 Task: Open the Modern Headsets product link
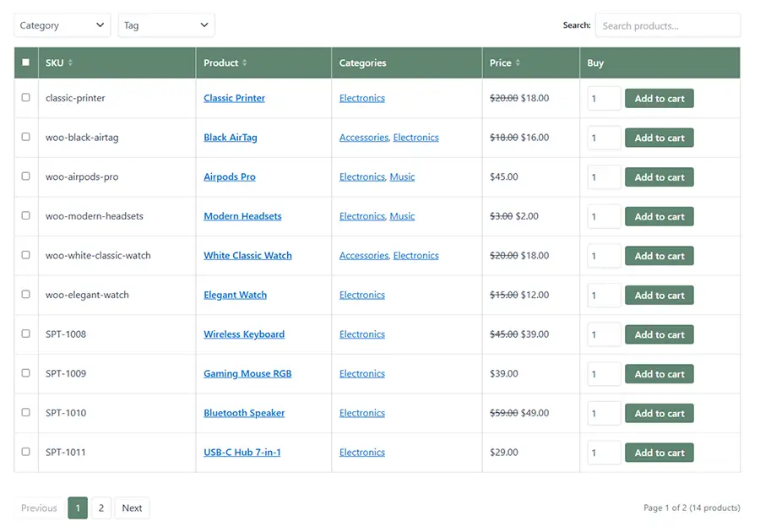point(242,216)
